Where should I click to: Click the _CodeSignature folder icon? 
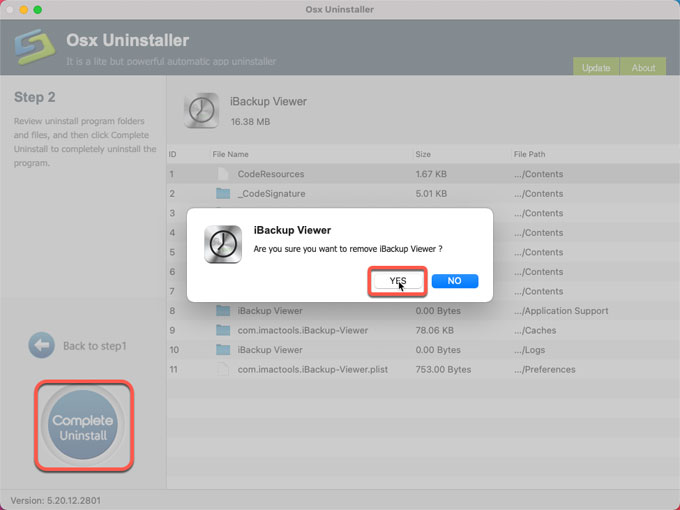pos(223,193)
